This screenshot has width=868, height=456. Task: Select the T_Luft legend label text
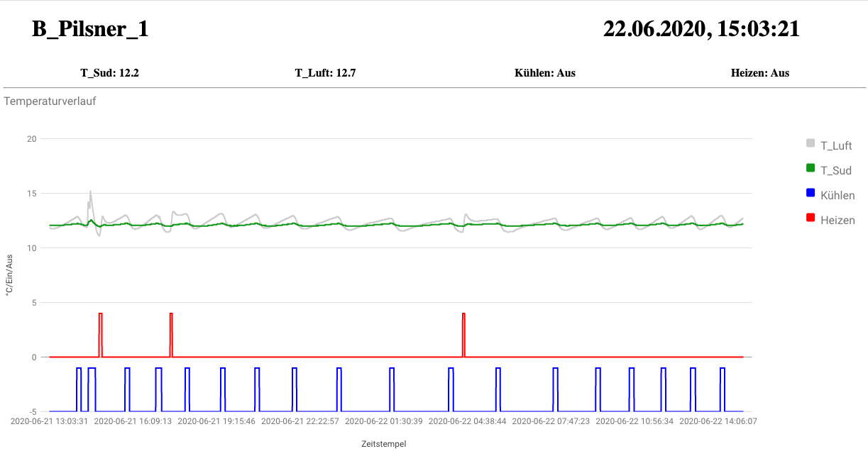tap(836, 146)
